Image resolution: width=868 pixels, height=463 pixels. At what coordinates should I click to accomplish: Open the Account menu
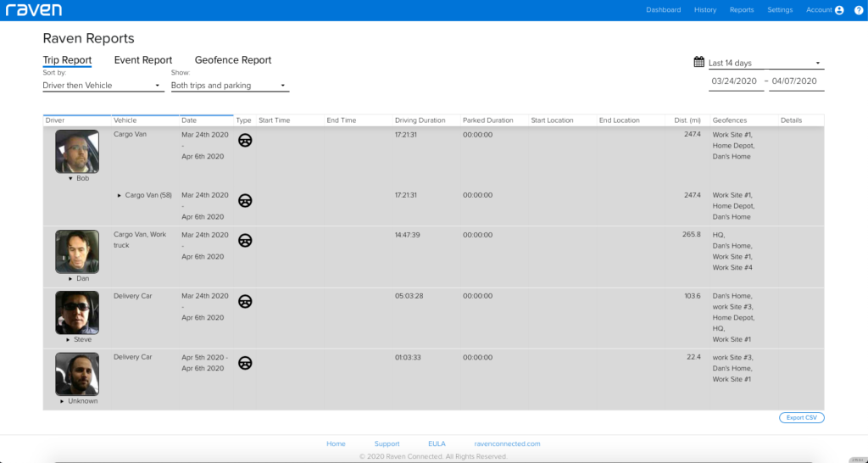click(825, 10)
